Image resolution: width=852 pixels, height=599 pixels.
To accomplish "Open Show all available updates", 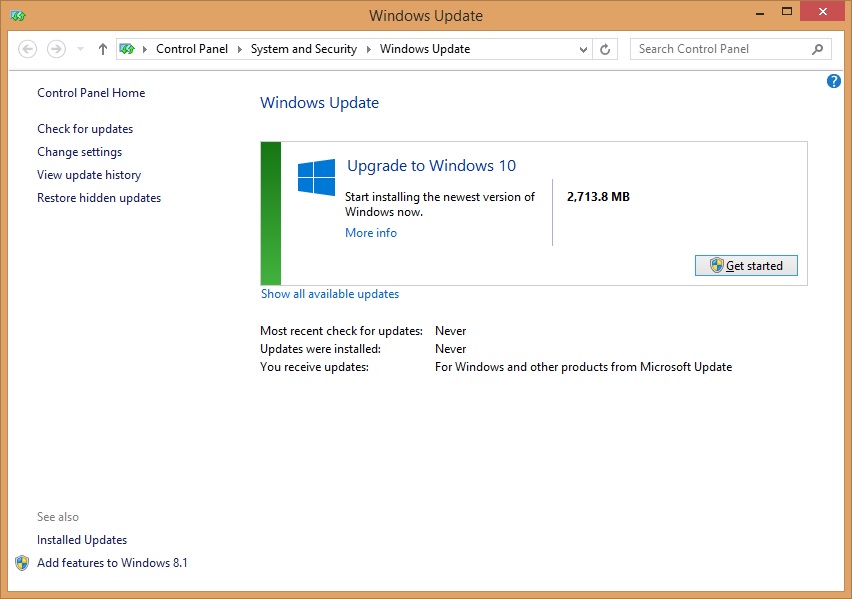I will pos(330,294).
